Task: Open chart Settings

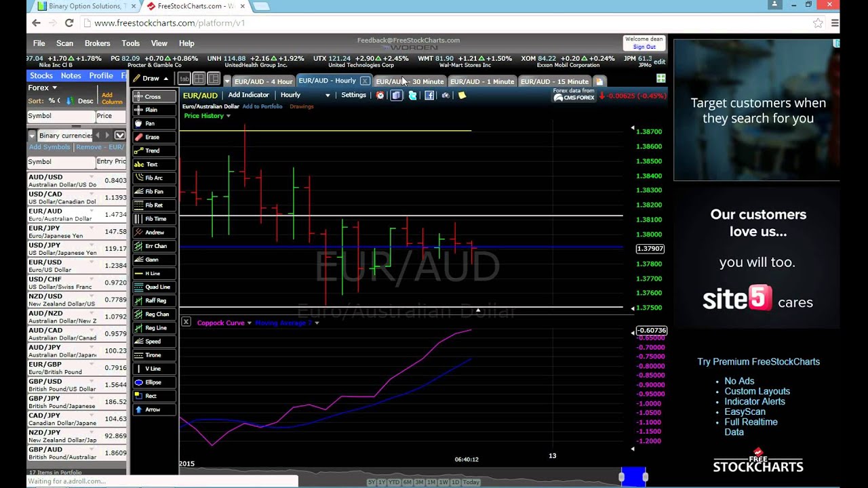Action: point(353,96)
